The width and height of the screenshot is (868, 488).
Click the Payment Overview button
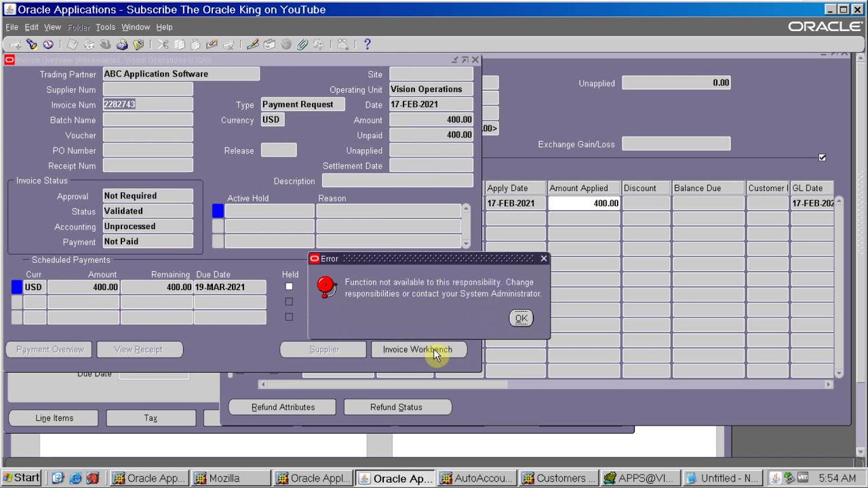(x=50, y=350)
